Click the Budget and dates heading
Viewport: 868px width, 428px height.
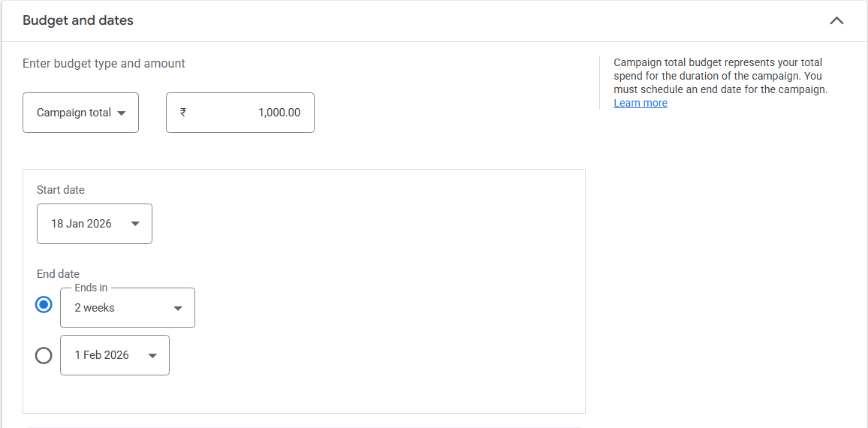78,20
